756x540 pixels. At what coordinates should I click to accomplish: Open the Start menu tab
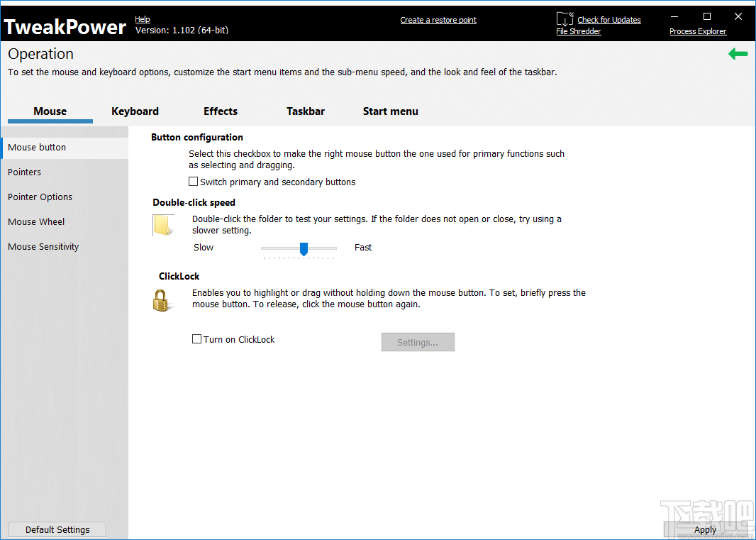click(x=391, y=111)
